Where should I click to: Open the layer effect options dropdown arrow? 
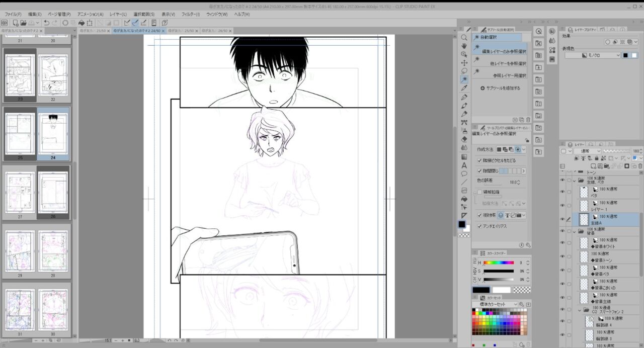[636, 42]
